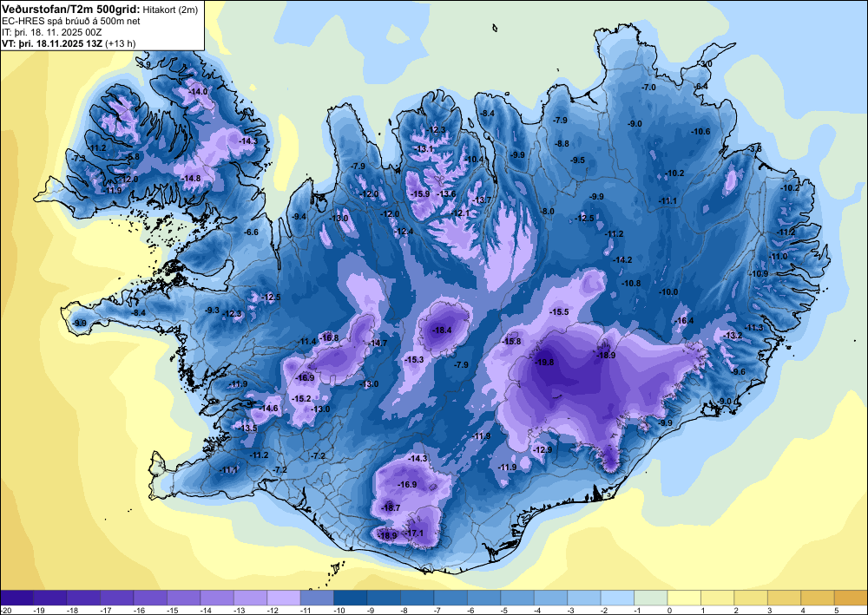Click the -16.8 temperature label
The image size is (868, 615).
point(329,337)
